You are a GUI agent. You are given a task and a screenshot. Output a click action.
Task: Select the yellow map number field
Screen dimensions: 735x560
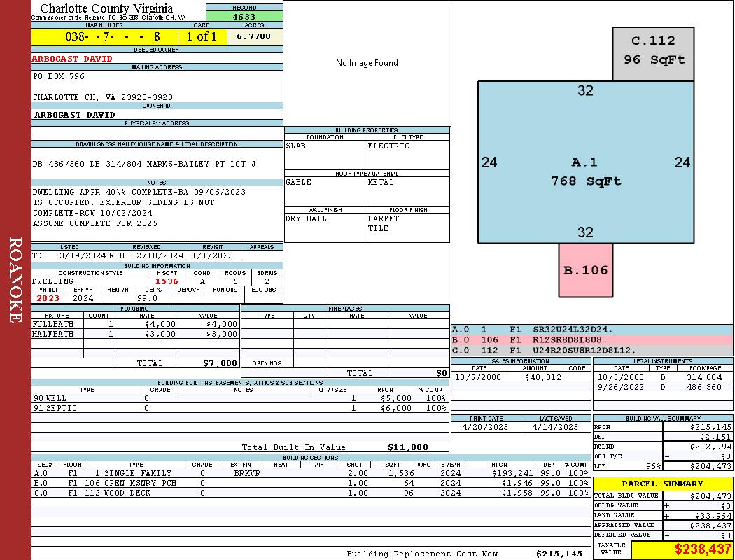pos(104,36)
